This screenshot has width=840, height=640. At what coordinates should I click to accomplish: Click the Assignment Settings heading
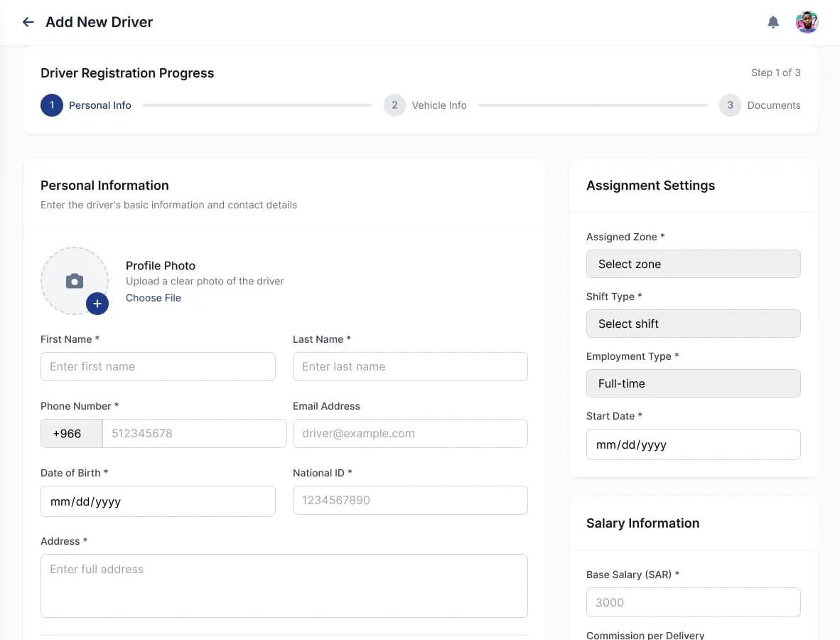pos(650,186)
